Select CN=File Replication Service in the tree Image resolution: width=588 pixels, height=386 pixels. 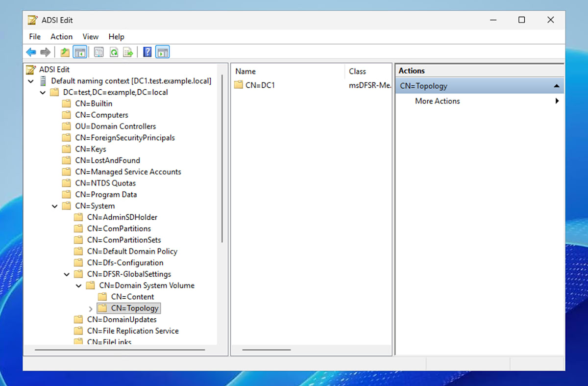point(133,331)
